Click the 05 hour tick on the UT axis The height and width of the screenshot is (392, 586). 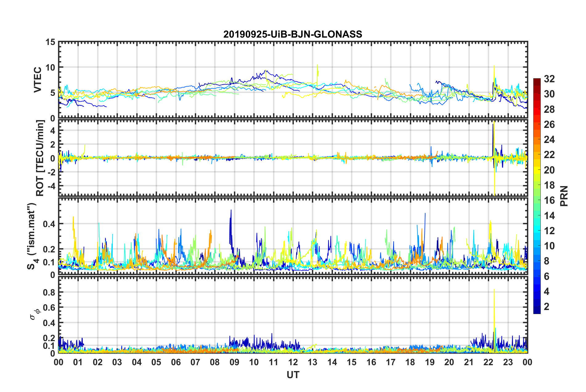(156, 362)
